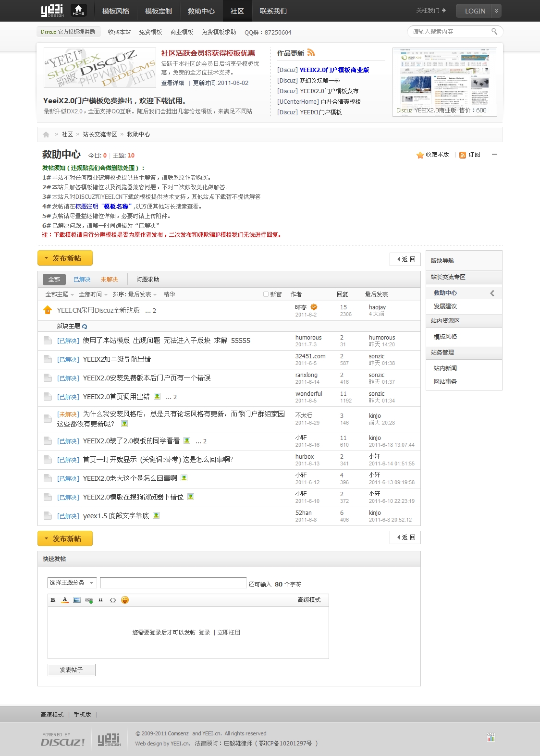Click the YEEI Design logo in header

click(x=52, y=11)
